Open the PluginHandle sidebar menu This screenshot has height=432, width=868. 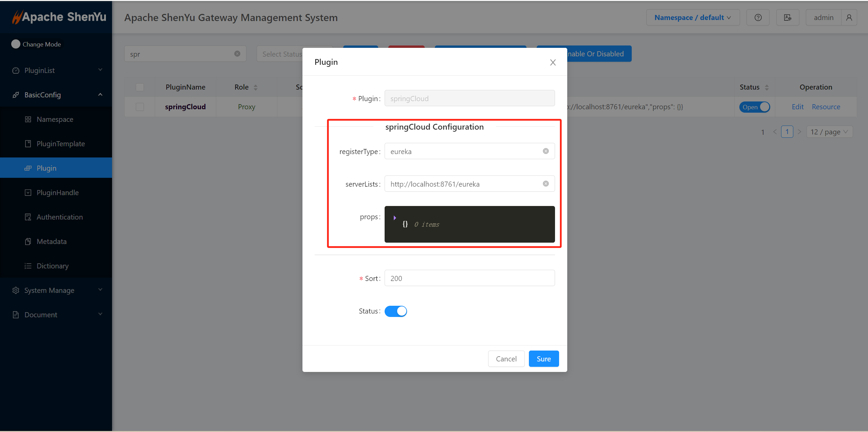click(57, 193)
